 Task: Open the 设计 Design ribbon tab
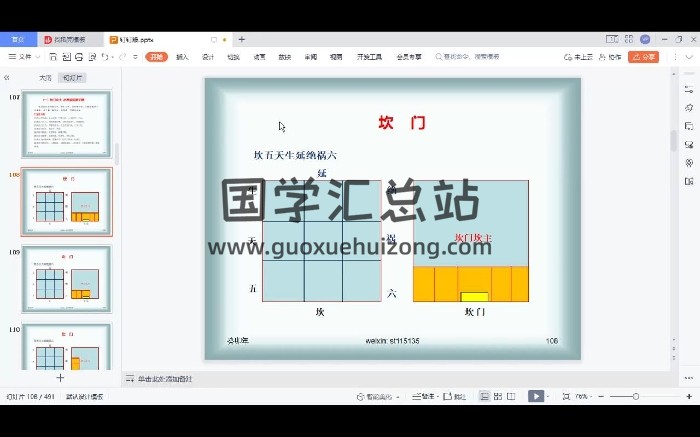tap(208, 57)
